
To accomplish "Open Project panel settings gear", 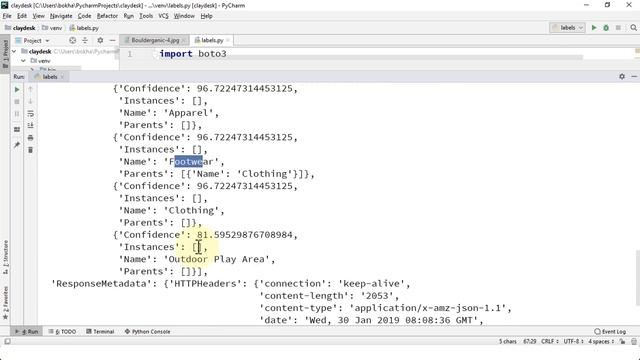I will tap(100, 40).
